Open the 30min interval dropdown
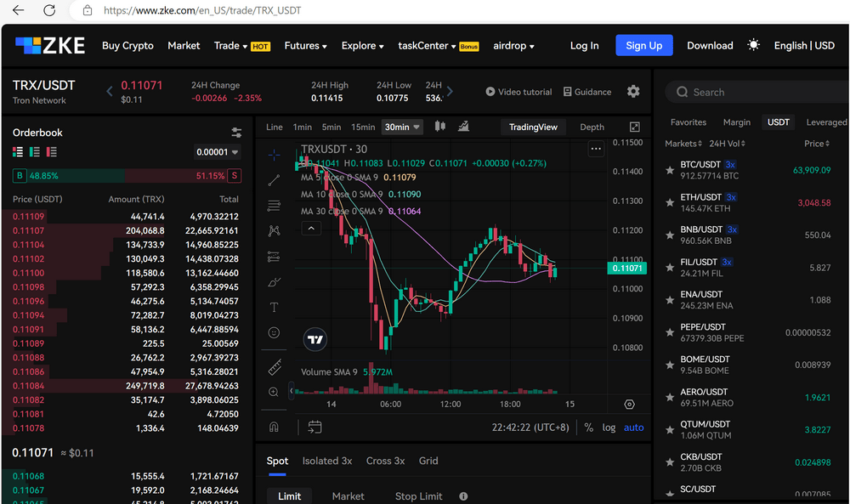Image resolution: width=850 pixels, height=504 pixels. tap(402, 127)
